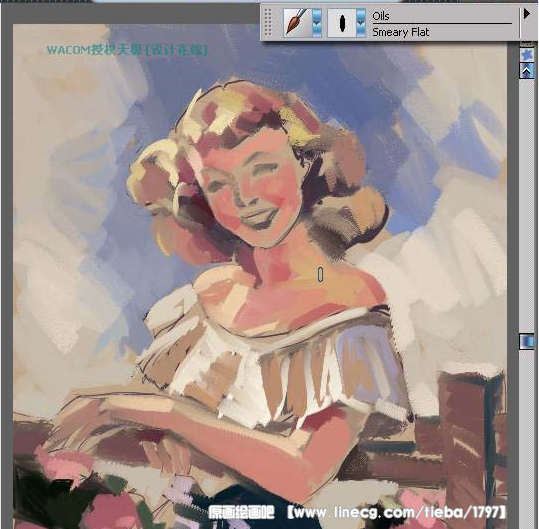Image resolution: width=539 pixels, height=529 pixels.
Task: Click the blue vertical scrollbar thumb
Action: click(526, 341)
